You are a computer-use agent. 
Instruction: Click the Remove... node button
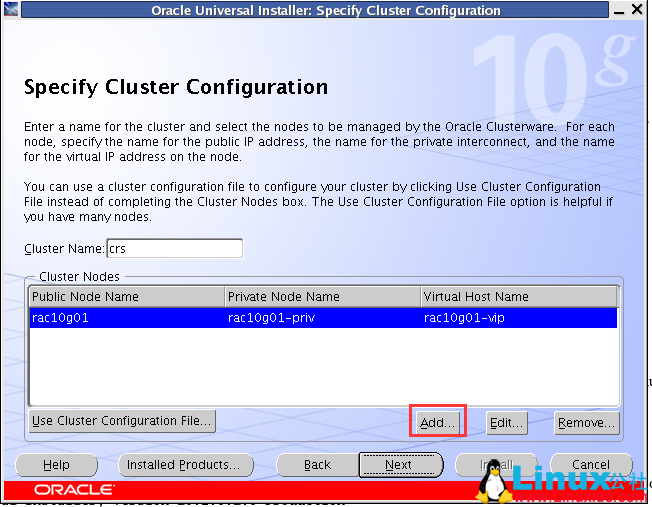coord(587,423)
